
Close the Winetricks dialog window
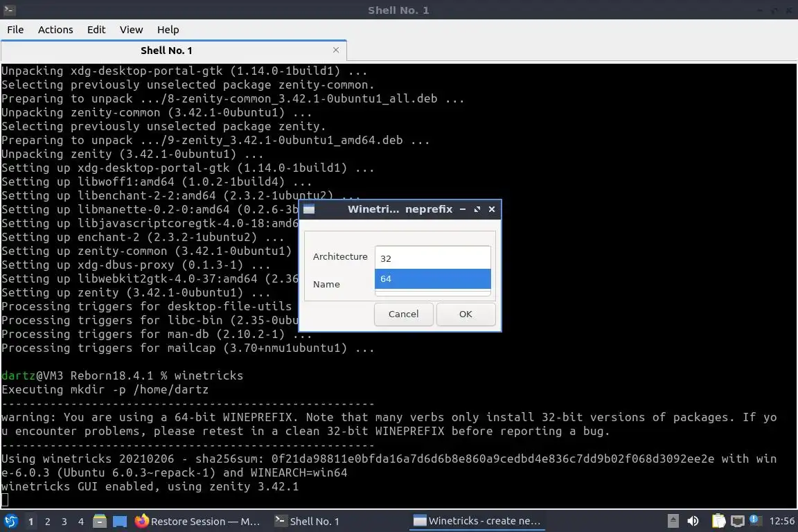pos(492,209)
